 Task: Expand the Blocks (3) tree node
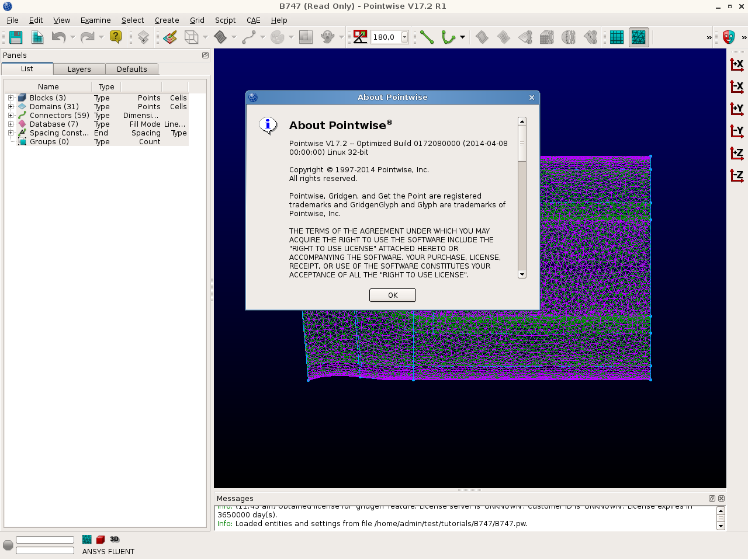point(11,98)
